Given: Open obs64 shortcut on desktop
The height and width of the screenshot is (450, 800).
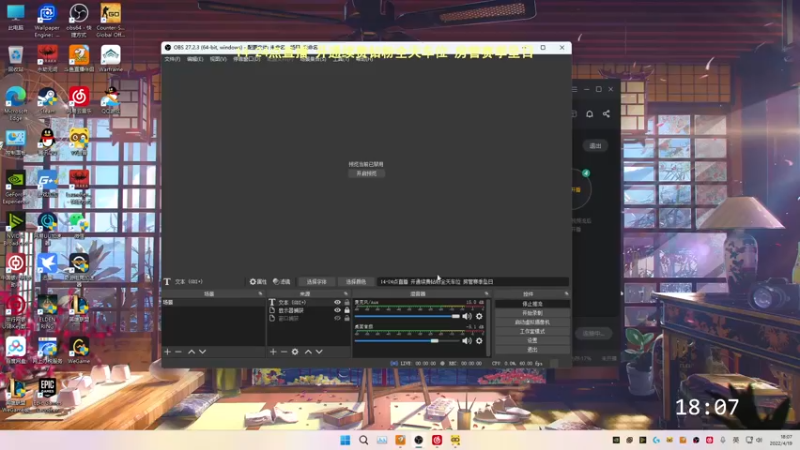Looking at the screenshot, I should tap(79, 20).
